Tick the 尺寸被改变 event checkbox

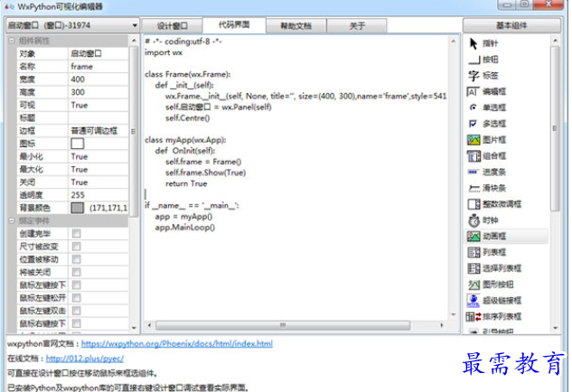pyautogui.click(x=76, y=247)
